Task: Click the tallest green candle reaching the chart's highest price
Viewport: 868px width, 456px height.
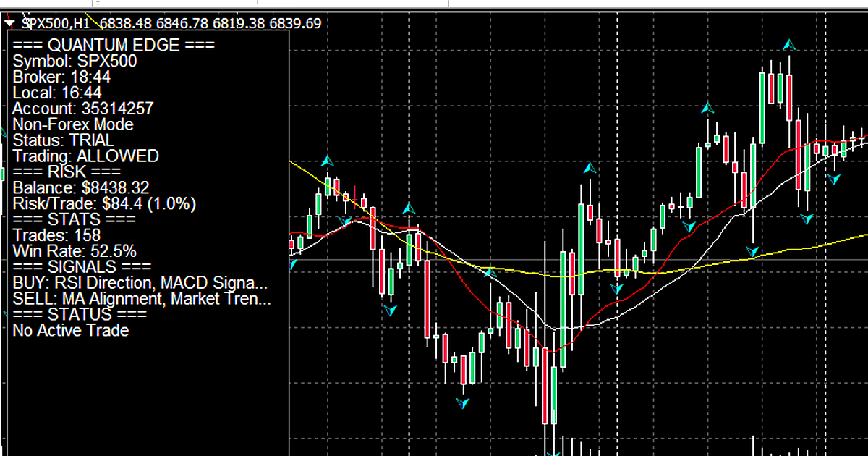Action: click(762, 109)
